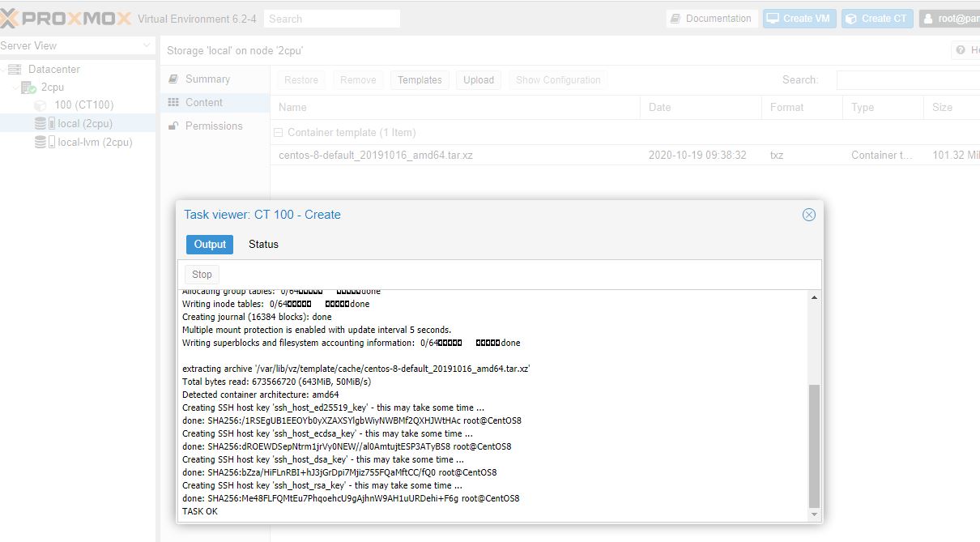Collapse the Datacenter tree expander arrow
Image resolution: width=980 pixels, height=542 pixels.
point(3,70)
